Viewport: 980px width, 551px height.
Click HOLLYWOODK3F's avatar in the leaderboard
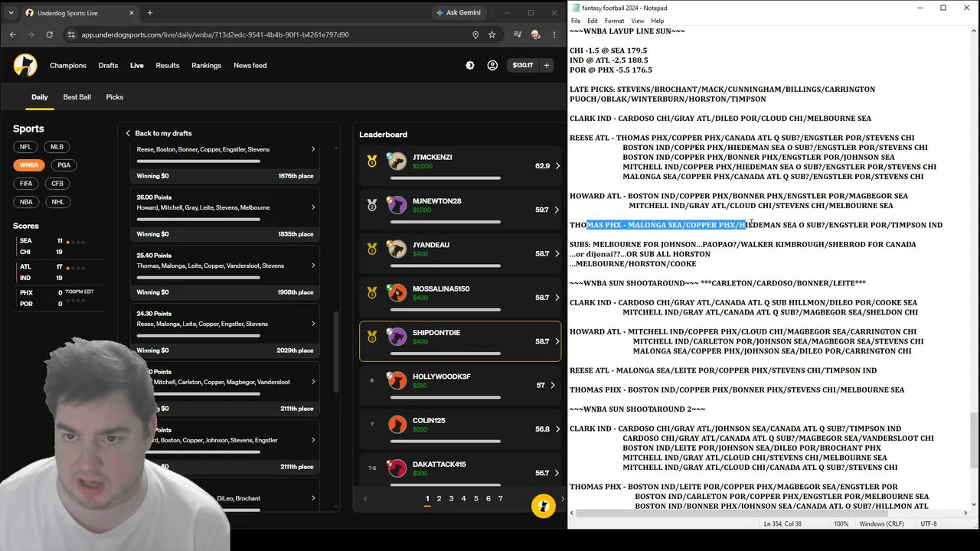pyautogui.click(x=397, y=380)
